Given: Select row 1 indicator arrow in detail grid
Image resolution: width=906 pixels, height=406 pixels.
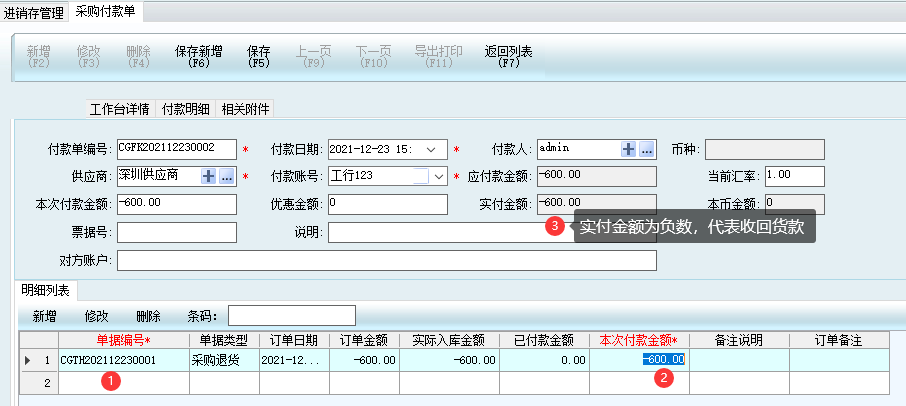Looking at the screenshot, I should click(27, 360).
